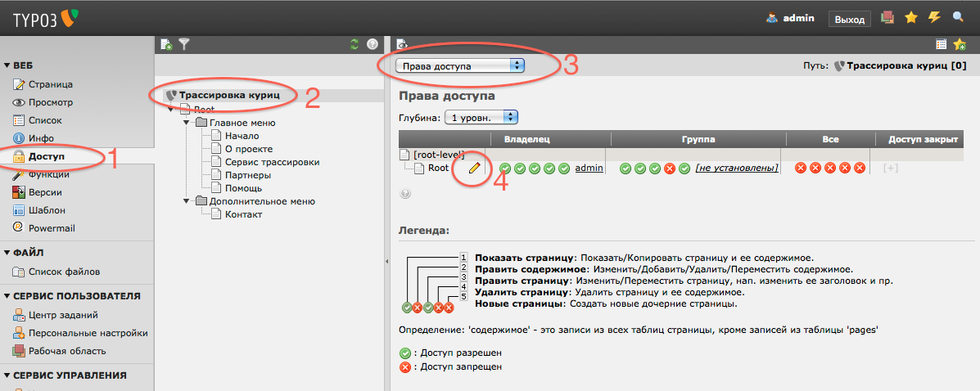
Task: Open the Права доступа module dropdown
Action: (x=459, y=65)
